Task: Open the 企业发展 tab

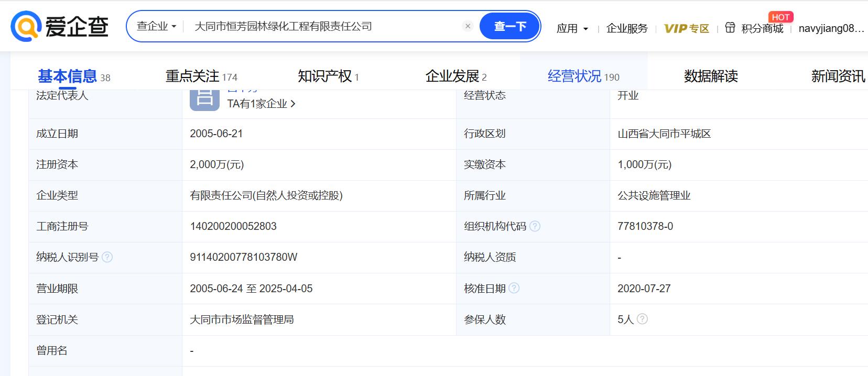Action: click(456, 76)
